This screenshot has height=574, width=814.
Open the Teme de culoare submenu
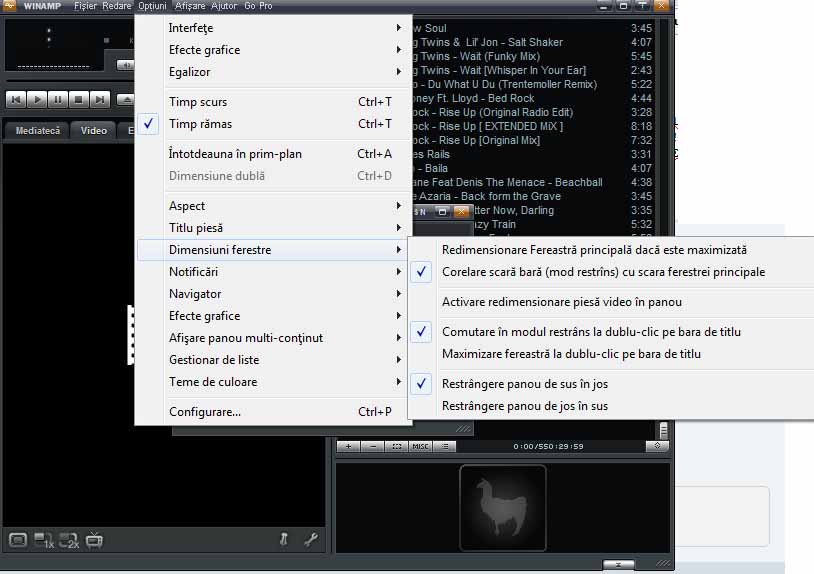pyautogui.click(x=274, y=382)
